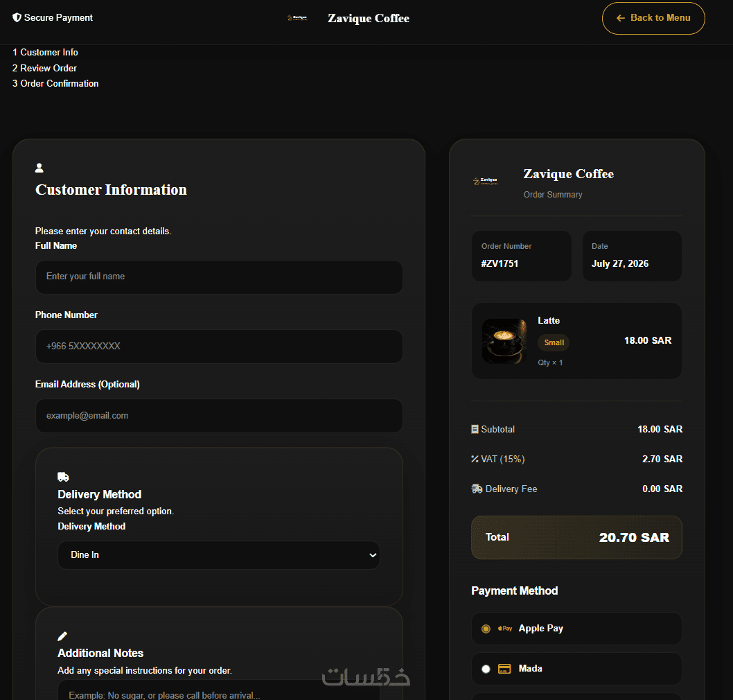The image size is (733, 700).
Task: Click the Latte item name
Action: click(548, 321)
